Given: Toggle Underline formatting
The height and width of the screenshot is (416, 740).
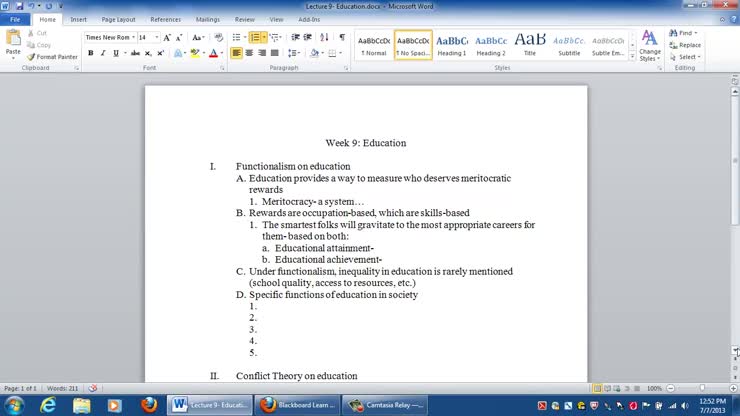Looking at the screenshot, I should tap(116, 53).
